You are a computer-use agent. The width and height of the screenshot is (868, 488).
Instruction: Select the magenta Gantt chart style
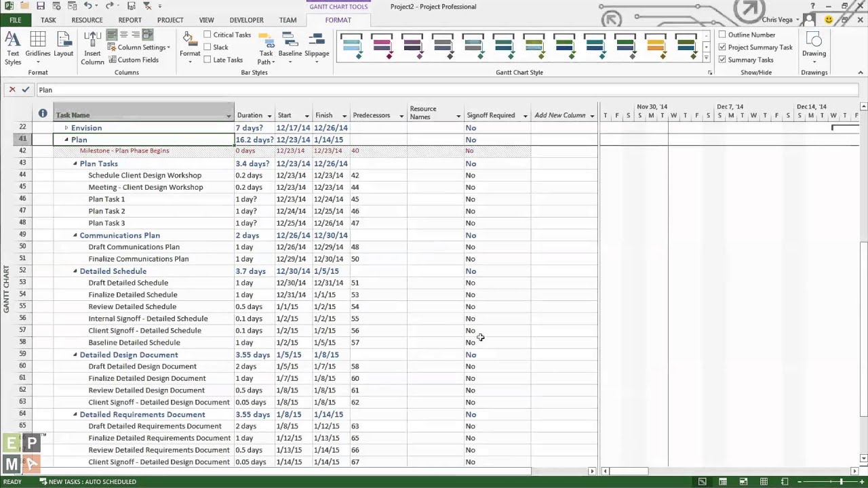(382, 47)
